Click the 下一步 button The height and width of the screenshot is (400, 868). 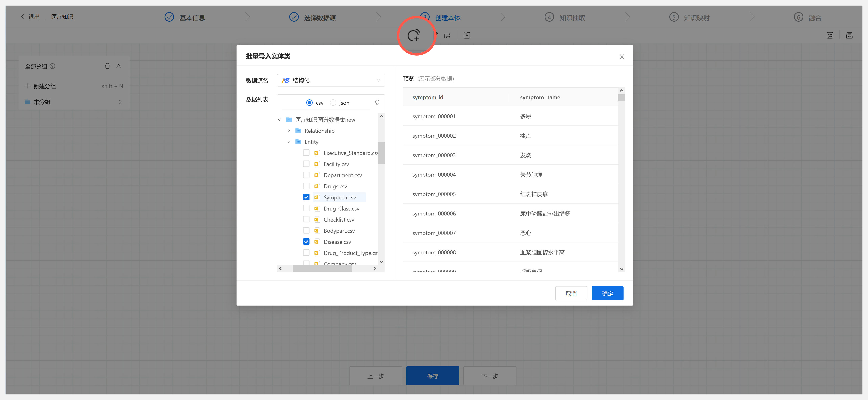coord(490,376)
